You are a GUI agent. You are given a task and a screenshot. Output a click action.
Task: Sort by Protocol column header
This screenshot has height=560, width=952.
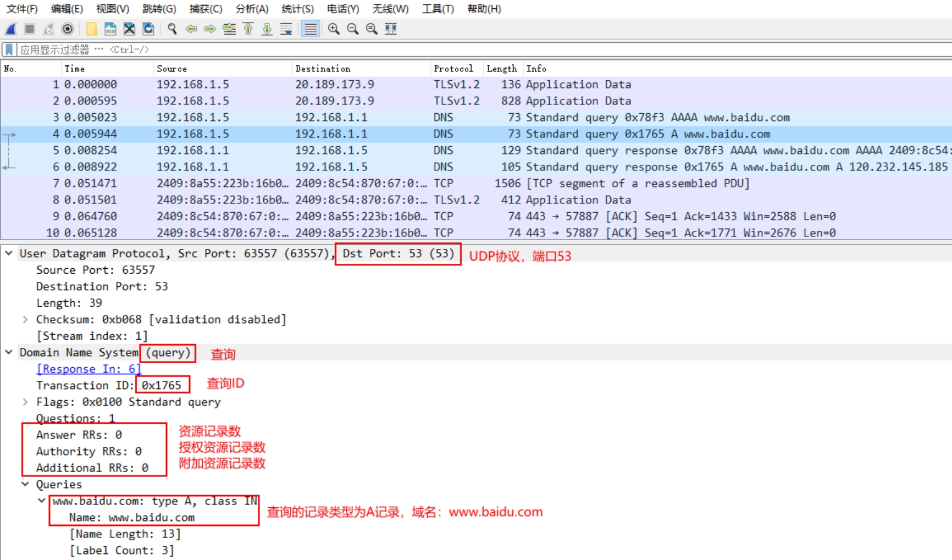point(457,69)
